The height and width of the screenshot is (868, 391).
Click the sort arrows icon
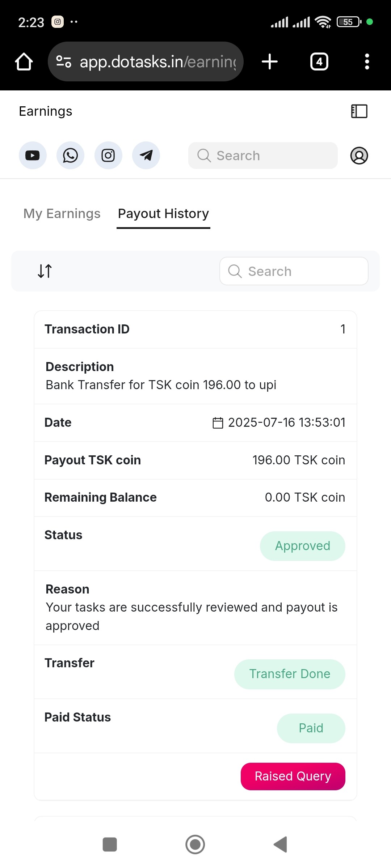pos(45,271)
